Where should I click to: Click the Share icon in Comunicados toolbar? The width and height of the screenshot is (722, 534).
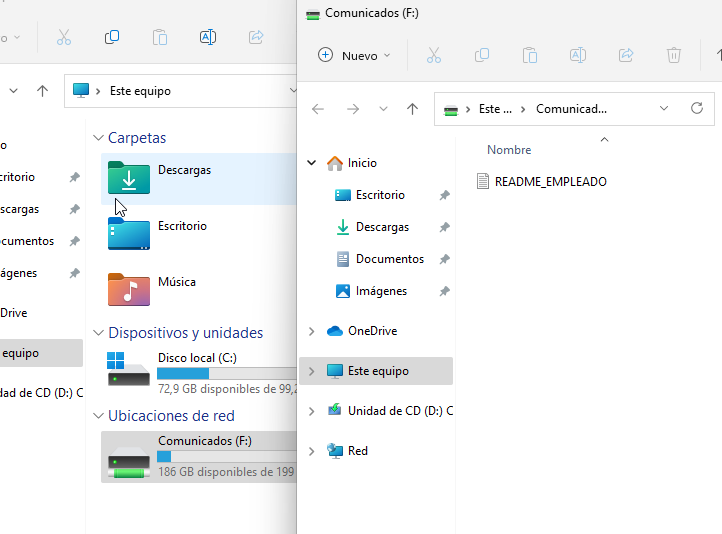(626, 56)
